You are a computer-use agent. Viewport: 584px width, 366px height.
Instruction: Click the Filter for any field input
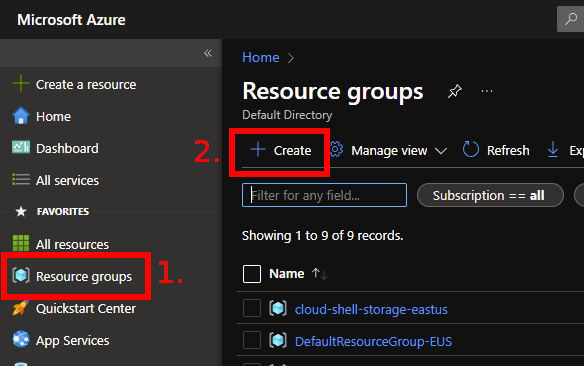[324, 195]
